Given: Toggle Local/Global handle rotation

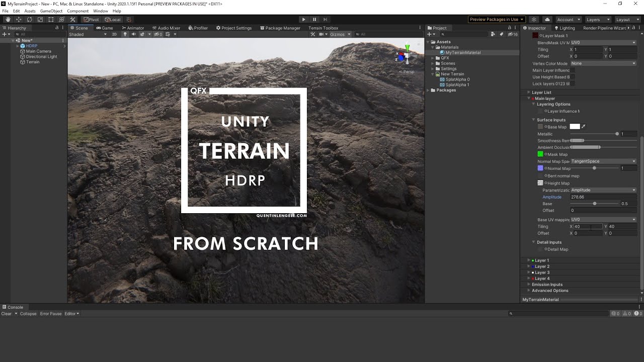Looking at the screenshot, I should click(113, 20).
